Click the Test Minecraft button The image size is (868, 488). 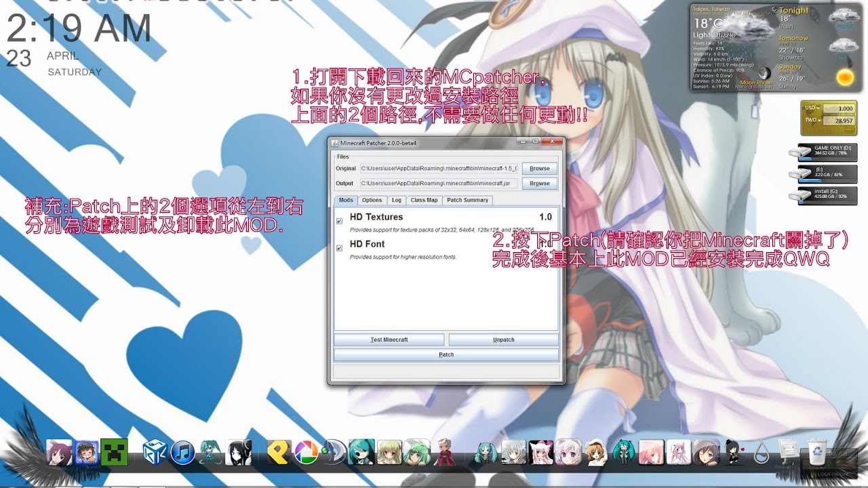389,340
